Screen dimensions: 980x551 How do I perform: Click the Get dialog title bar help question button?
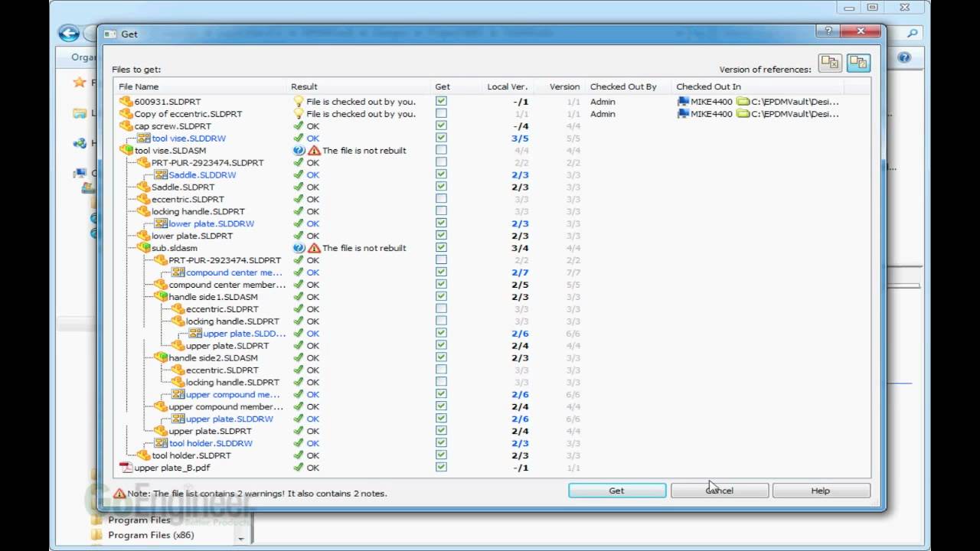tap(828, 31)
